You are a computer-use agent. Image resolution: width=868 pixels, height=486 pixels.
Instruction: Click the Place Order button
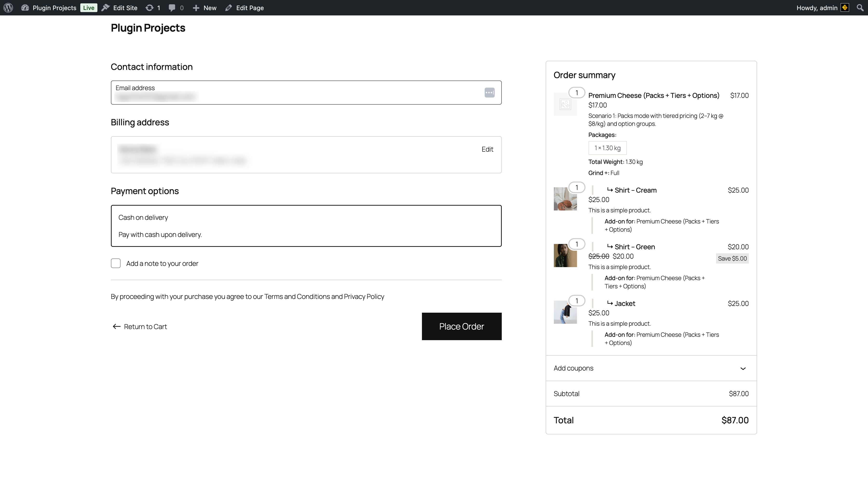[461, 326]
